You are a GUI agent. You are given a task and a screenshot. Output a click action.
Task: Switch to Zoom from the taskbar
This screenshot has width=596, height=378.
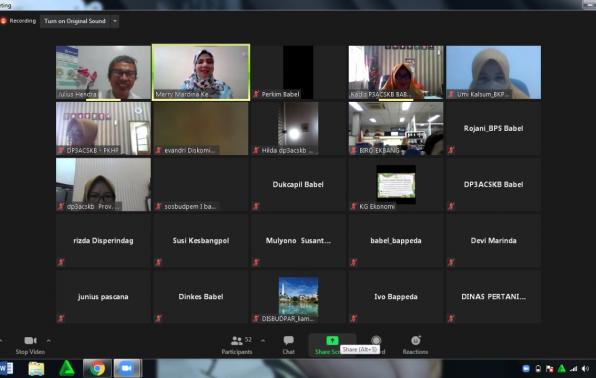(x=127, y=368)
